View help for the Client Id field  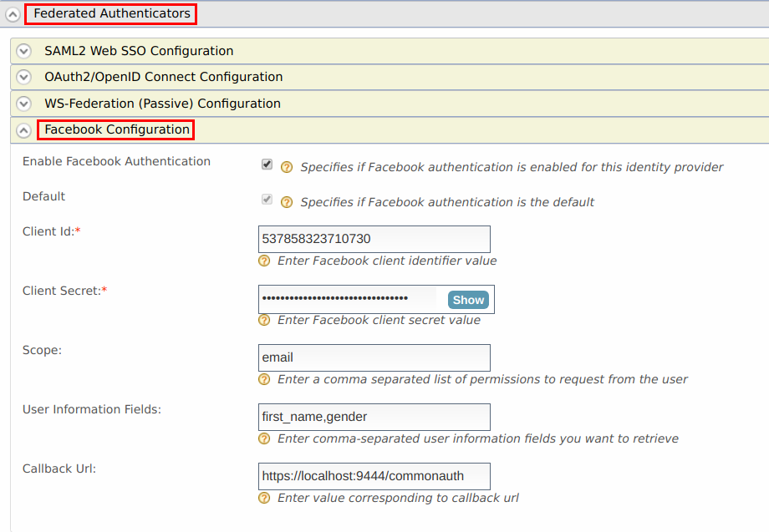pyautogui.click(x=263, y=261)
